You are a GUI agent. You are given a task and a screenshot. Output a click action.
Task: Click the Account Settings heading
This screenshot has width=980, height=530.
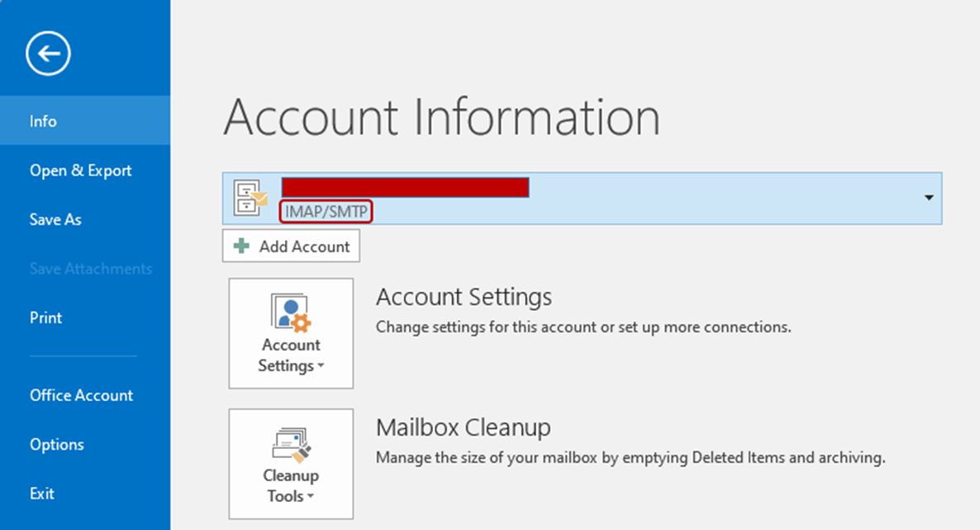[x=463, y=296]
